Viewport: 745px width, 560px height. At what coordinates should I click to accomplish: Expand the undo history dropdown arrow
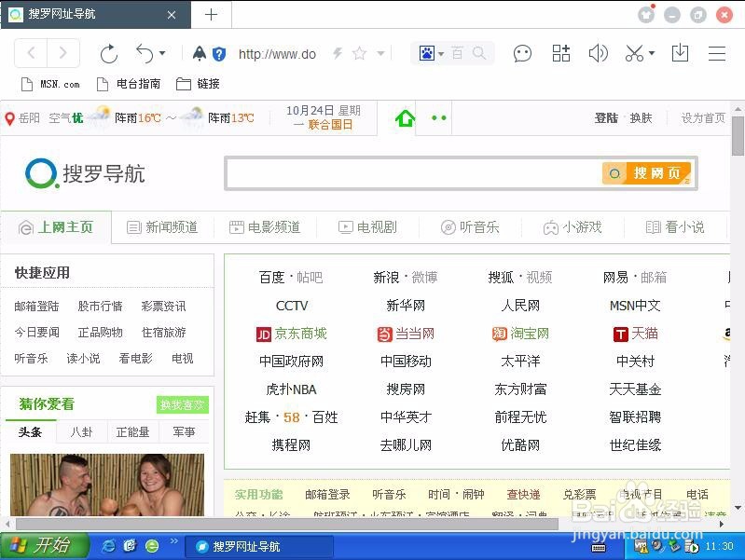pos(162,53)
